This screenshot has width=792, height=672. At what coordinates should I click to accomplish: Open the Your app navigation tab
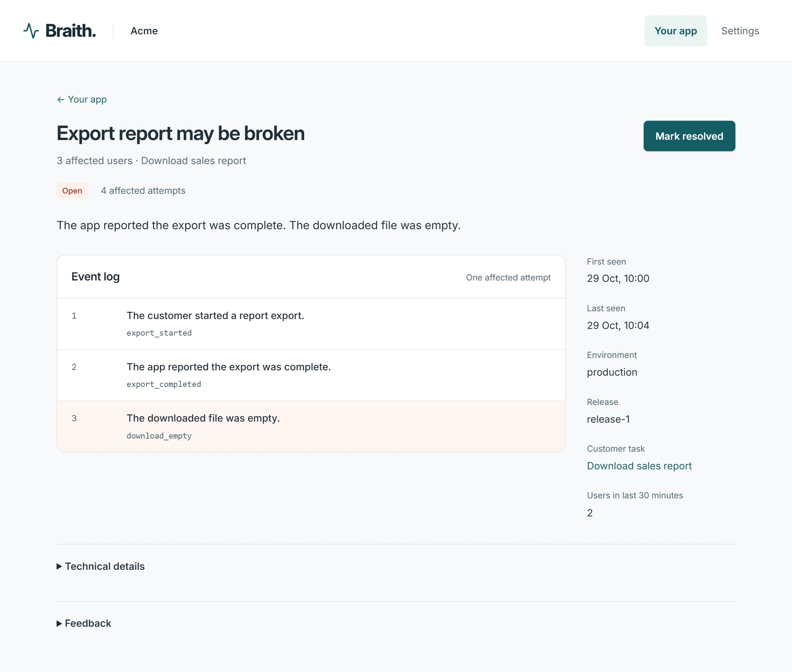click(675, 31)
